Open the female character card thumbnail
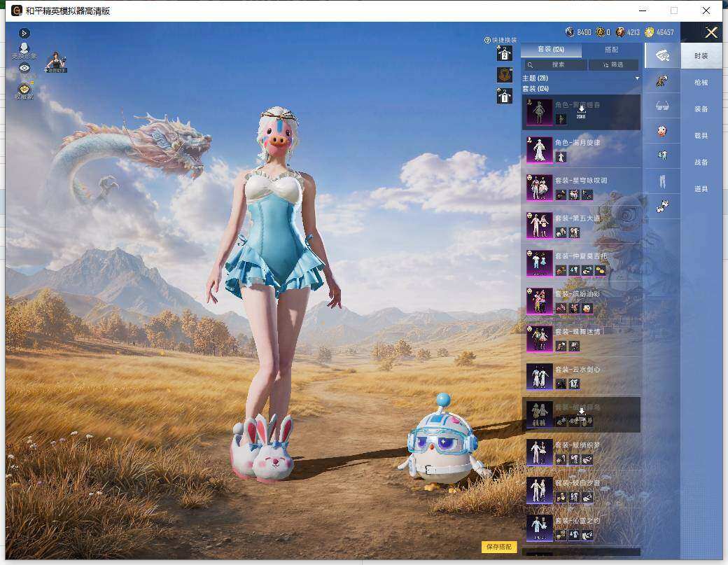The image size is (728, 565). coord(56,62)
